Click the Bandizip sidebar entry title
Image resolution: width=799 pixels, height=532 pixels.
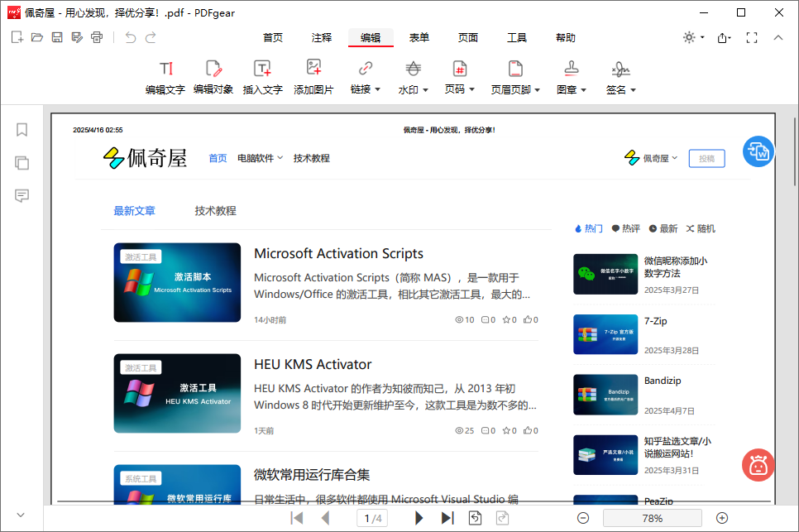663,381
